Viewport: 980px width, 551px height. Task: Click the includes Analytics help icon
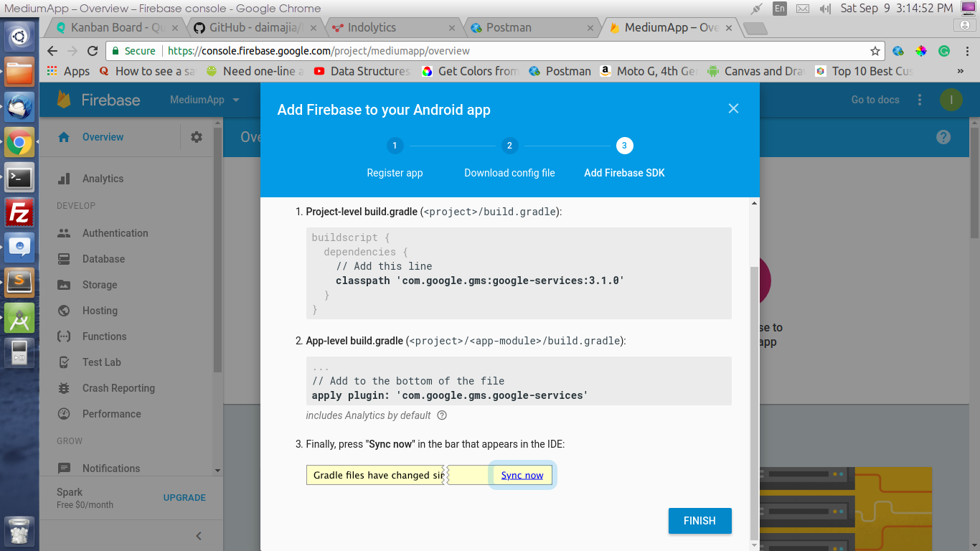point(442,415)
